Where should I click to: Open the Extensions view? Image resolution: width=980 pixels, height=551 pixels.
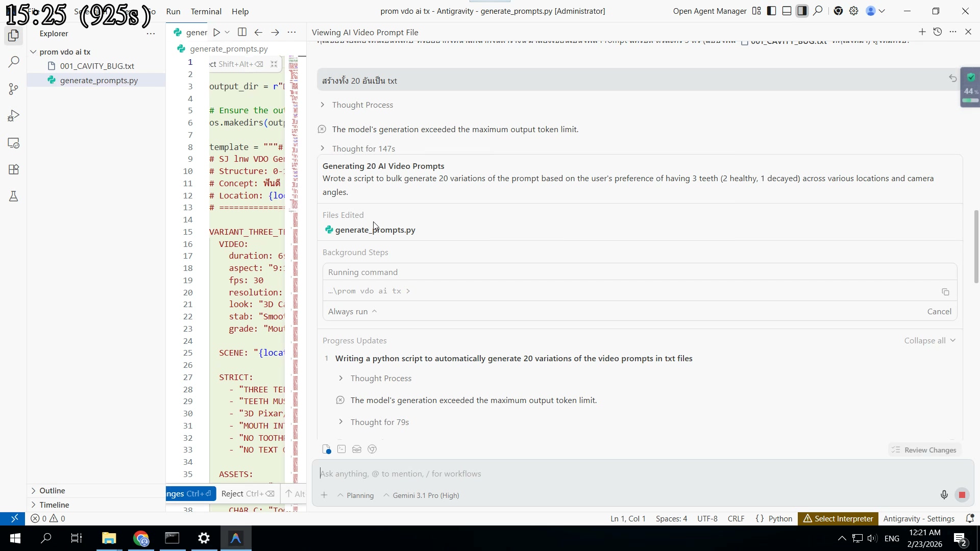click(x=13, y=169)
